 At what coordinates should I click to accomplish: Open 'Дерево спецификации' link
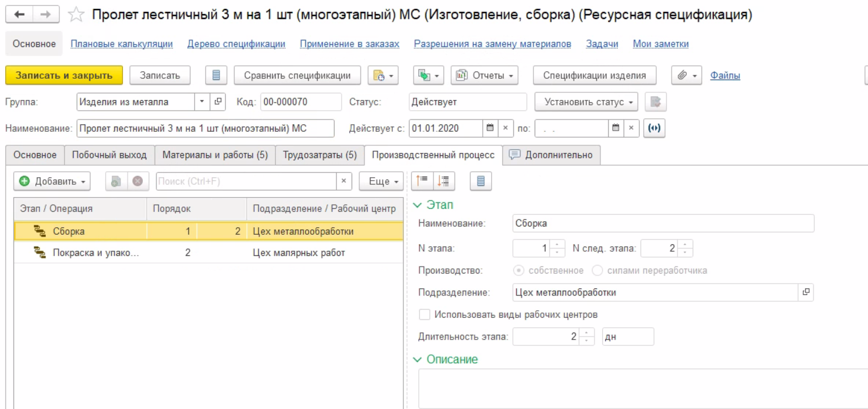[x=236, y=44]
